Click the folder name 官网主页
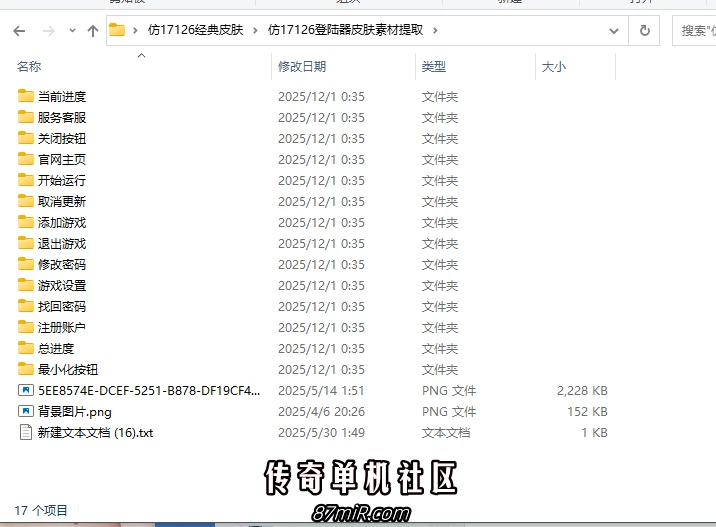This screenshot has height=527, width=716. click(x=62, y=159)
